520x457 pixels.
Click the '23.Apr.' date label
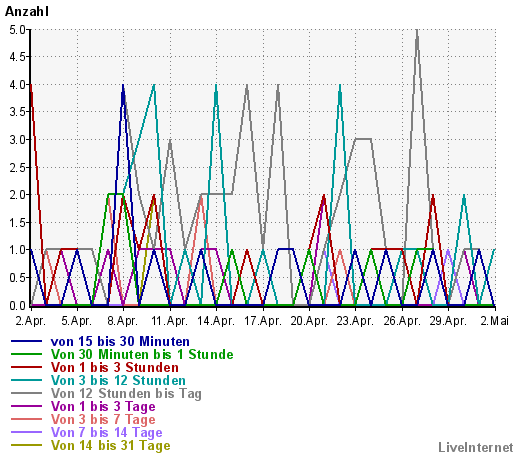(355, 321)
